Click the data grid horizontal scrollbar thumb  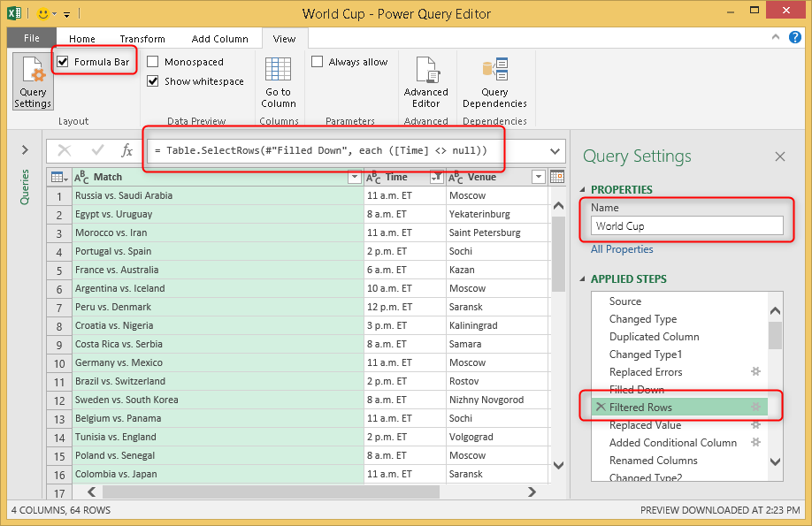[271, 492]
